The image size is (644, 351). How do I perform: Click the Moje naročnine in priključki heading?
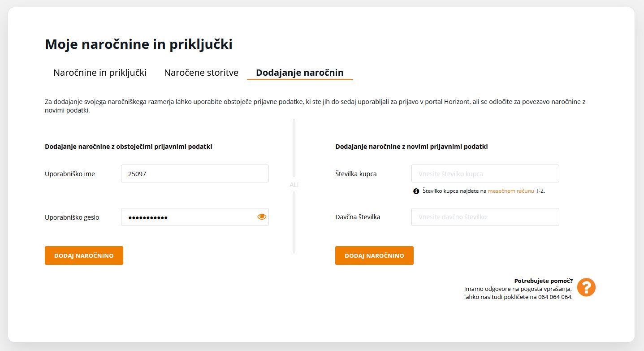click(138, 44)
